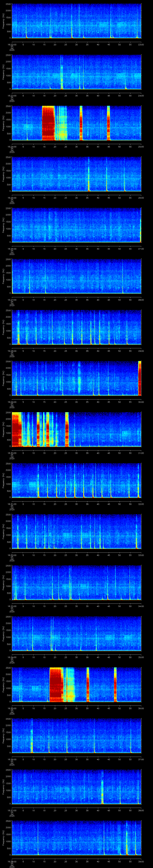The width and height of the screenshot is (153, 868).
Task: Open the spectrogram panel beginning at 16:27:00
Action: 76,276
